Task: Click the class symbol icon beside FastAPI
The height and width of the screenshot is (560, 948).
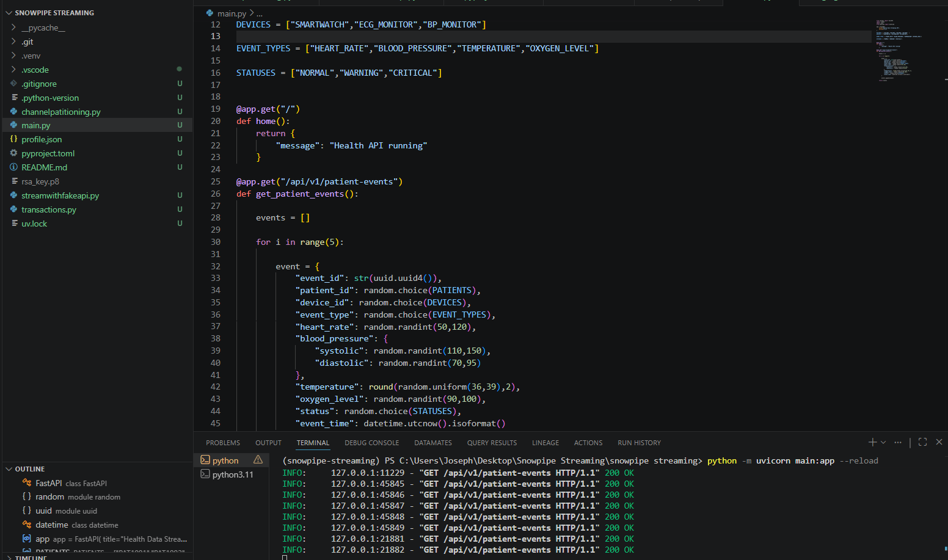Action: 27,483
